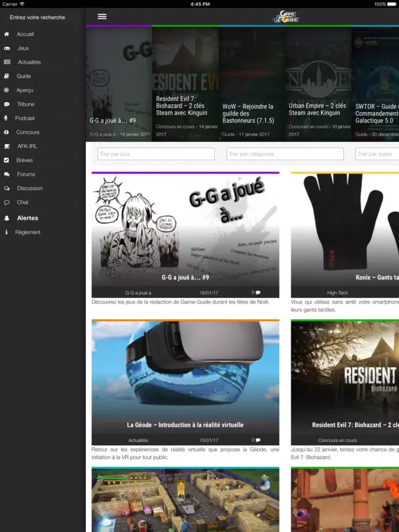Open carousel item Resident Evil 7 Kinguin
Viewport: 399px width, 532px height.
point(185,84)
